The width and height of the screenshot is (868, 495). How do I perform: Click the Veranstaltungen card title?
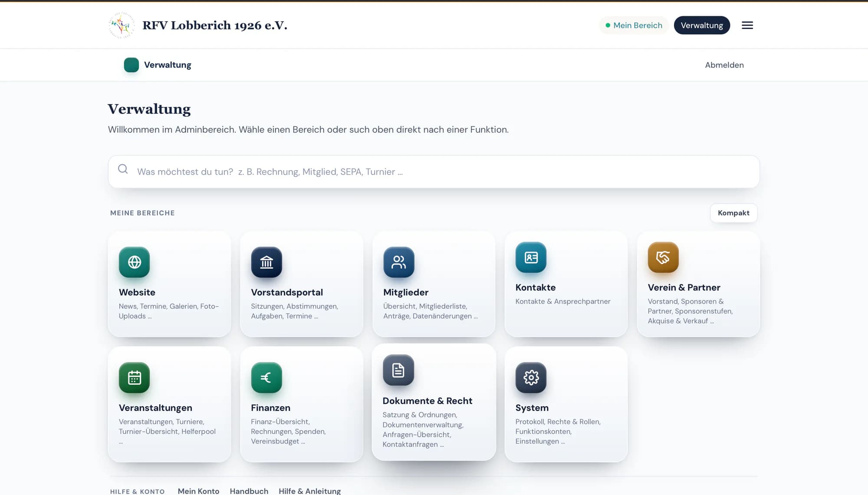tap(155, 408)
